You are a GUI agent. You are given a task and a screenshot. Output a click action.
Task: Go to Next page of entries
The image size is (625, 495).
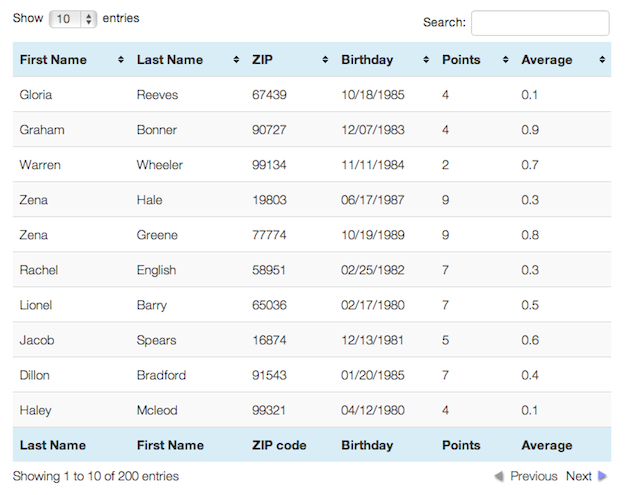[x=579, y=477]
